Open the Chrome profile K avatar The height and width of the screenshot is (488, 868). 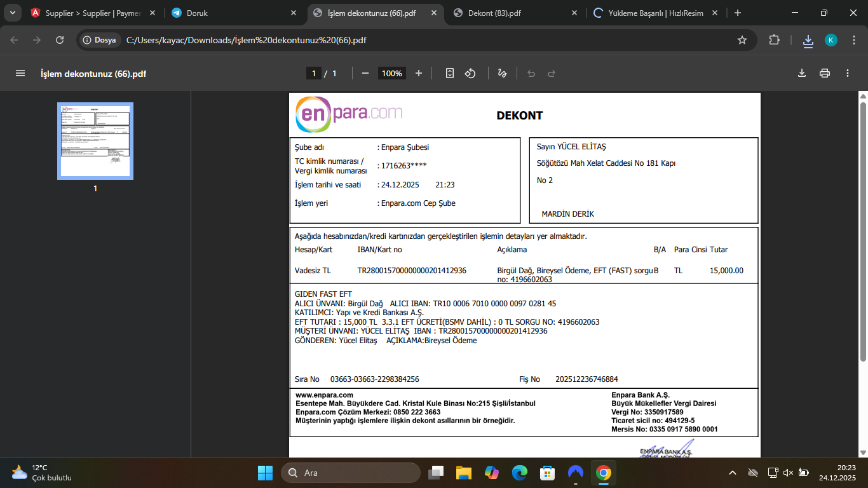click(x=831, y=40)
